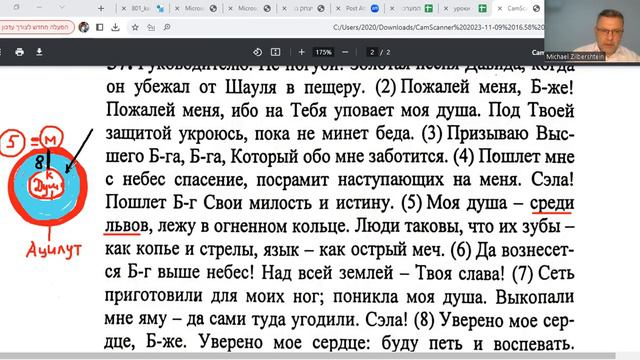The width and height of the screenshot is (640, 360).
Task: Click the file URL in the address bar
Action: coord(438,27)
